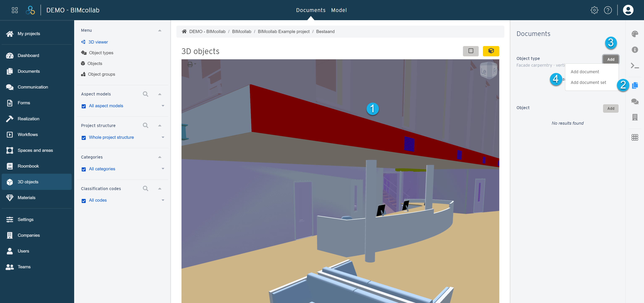
Task: Open Users in sidebar
Action: point(37,251)
